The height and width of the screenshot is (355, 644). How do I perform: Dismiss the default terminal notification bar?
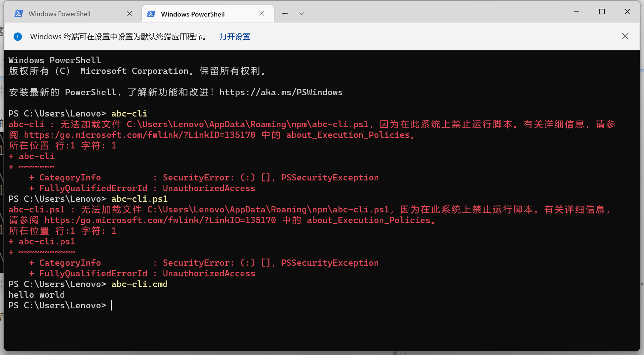(x=625, y=36)
